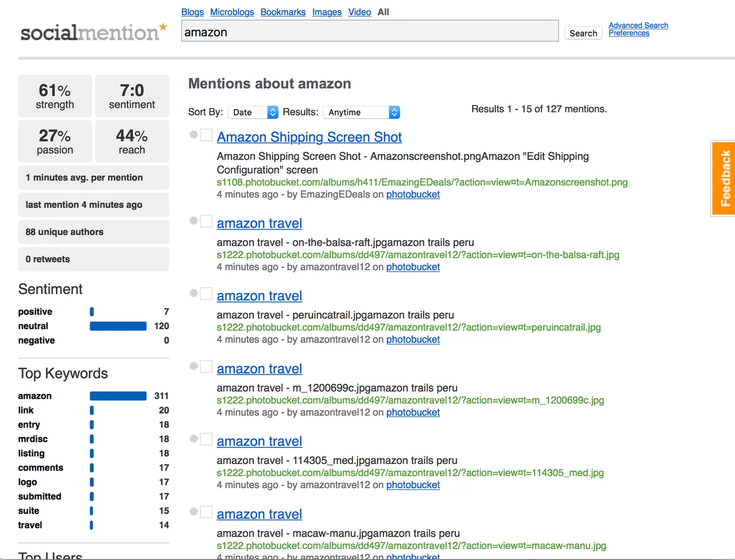Switch to the Microblogs tab
This screenshot has height=560, width=735.
click(232, 12)
